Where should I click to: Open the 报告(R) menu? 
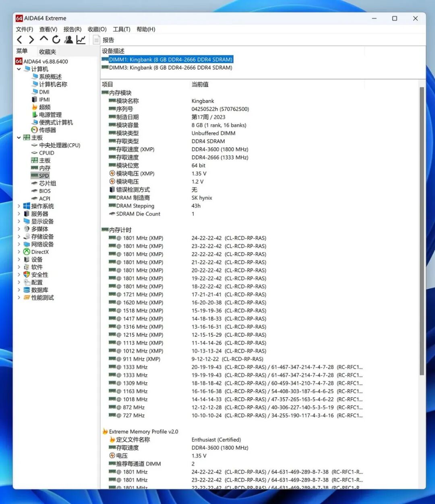tap(72, 29)
